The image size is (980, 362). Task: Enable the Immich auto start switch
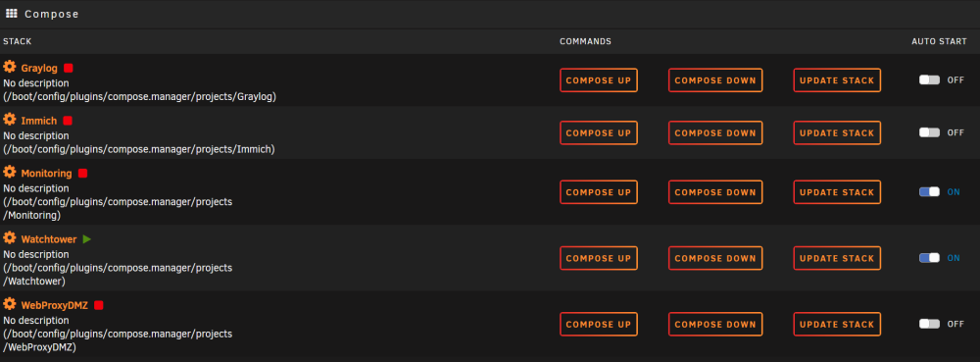[x=929, y=132]
